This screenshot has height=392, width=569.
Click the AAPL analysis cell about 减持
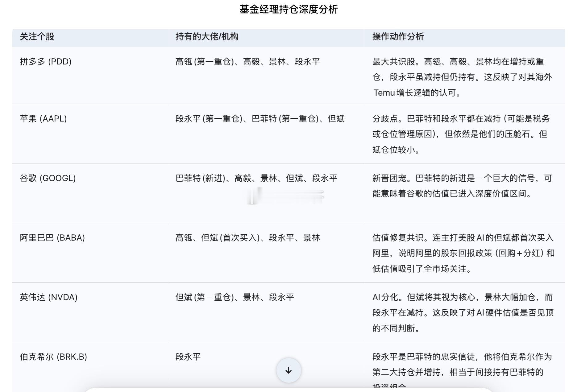click(460, 133)
